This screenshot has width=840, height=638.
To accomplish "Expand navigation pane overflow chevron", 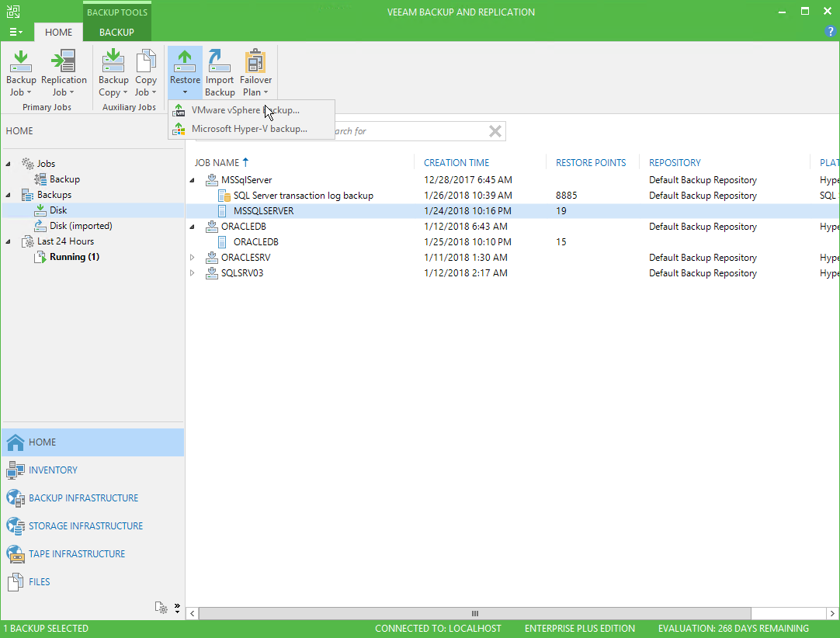I will click(177, 608).
